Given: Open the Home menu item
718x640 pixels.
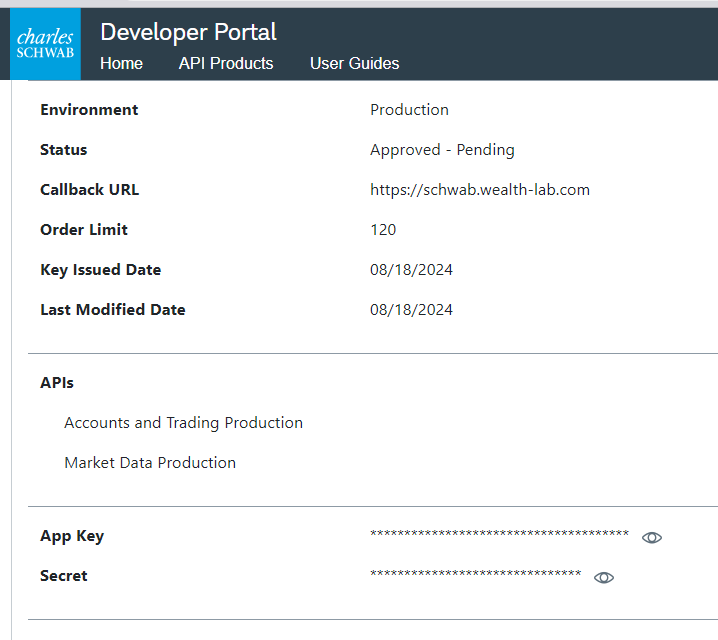Looking at the screenshot, I should point(121,63).
